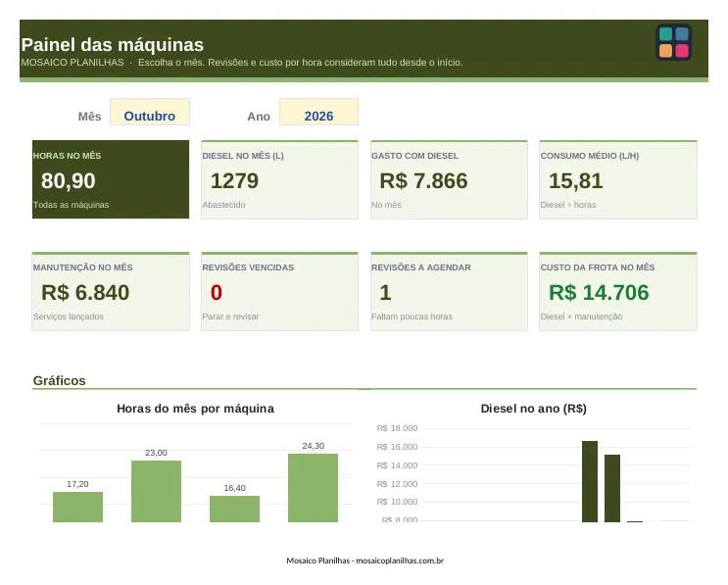The height and width of the screenshot is (585, 728).
Task: Click the 'R$ 14.000' axis label
Action: pos(397,465)
